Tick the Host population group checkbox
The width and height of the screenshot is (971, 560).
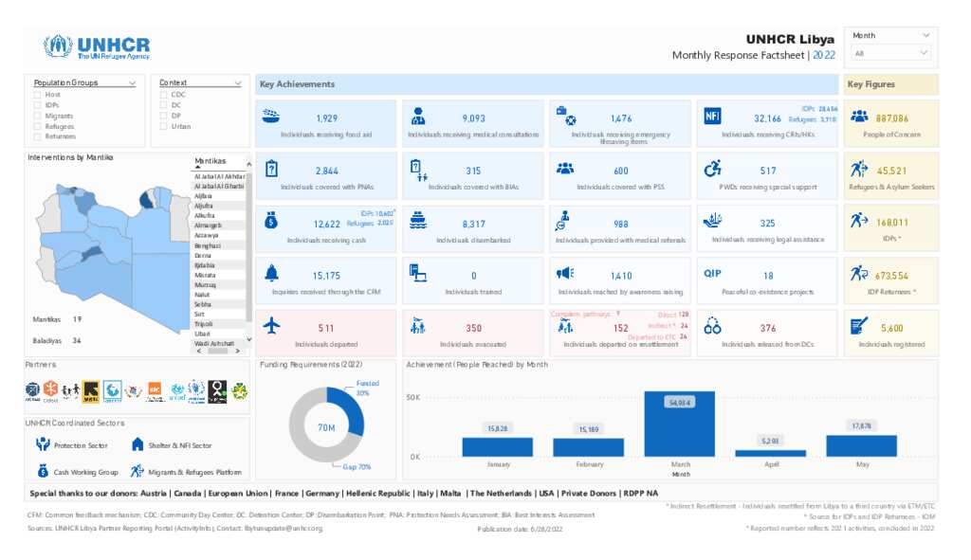pyautogui.click(x=37, y=95)
